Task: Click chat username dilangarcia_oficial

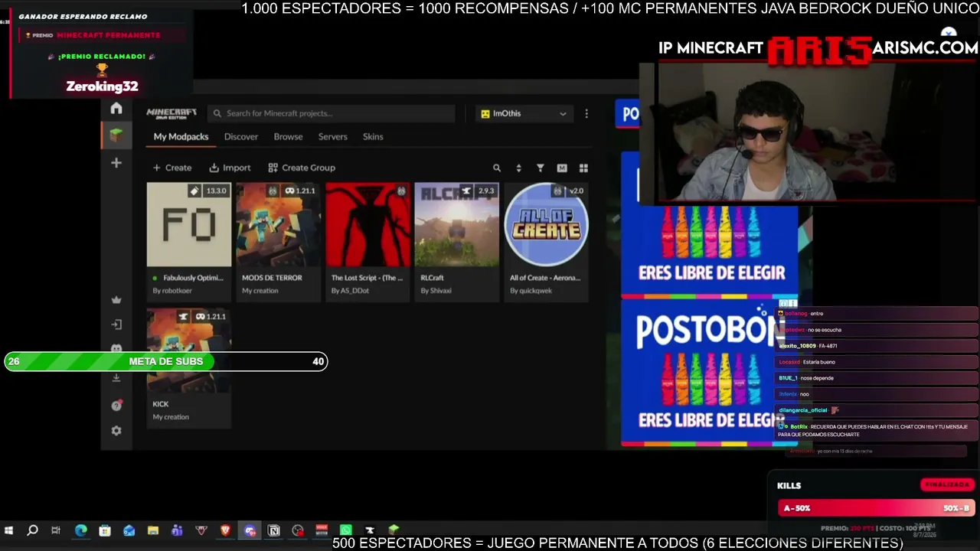Action: click(x=803, y=410)
